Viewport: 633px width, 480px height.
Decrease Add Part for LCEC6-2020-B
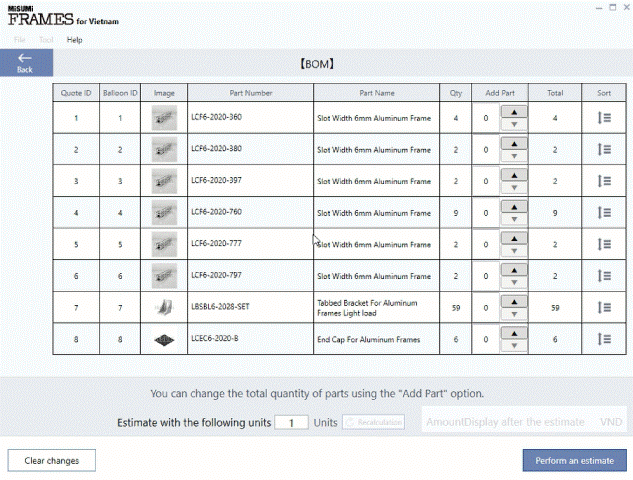pos(514,347)
